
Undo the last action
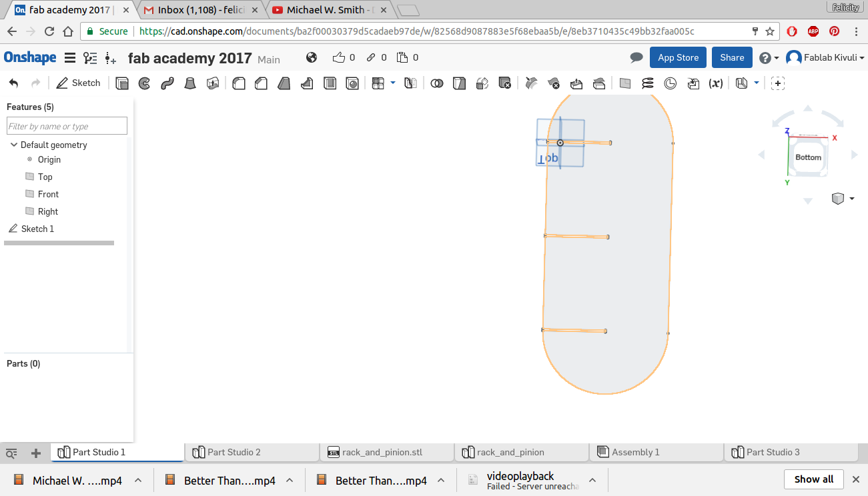click(14, 83)
